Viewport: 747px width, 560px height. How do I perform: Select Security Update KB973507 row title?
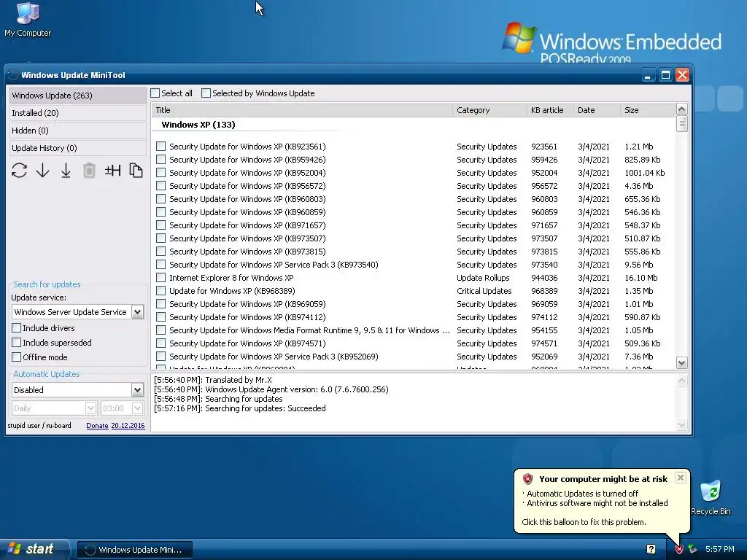247,238
